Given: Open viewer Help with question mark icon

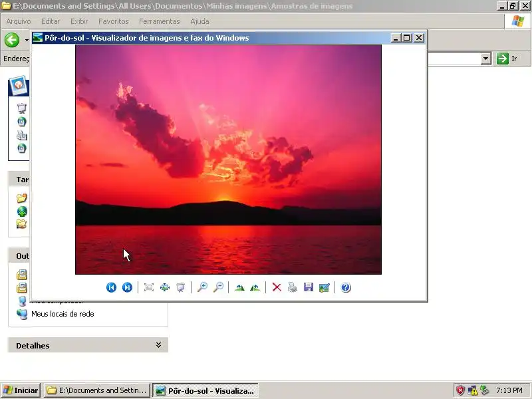Looking at the screenshot, I should point(346,287).
